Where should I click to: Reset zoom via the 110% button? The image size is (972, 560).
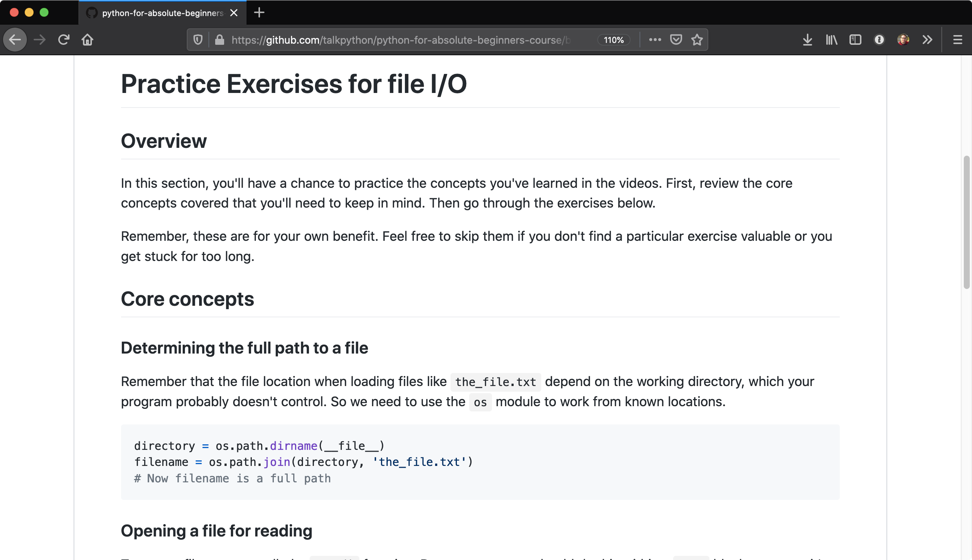point(613,40)
